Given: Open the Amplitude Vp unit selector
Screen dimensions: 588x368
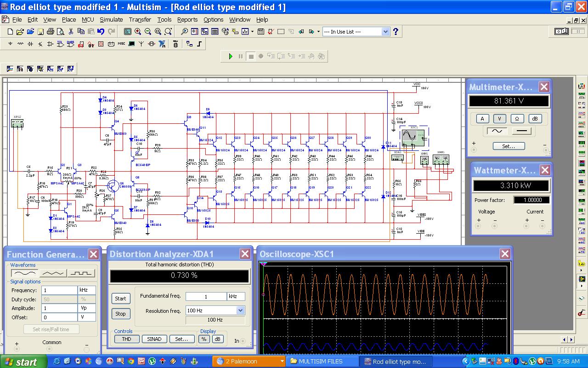Looking at the screenshot, I should click(x=87, y=308).
